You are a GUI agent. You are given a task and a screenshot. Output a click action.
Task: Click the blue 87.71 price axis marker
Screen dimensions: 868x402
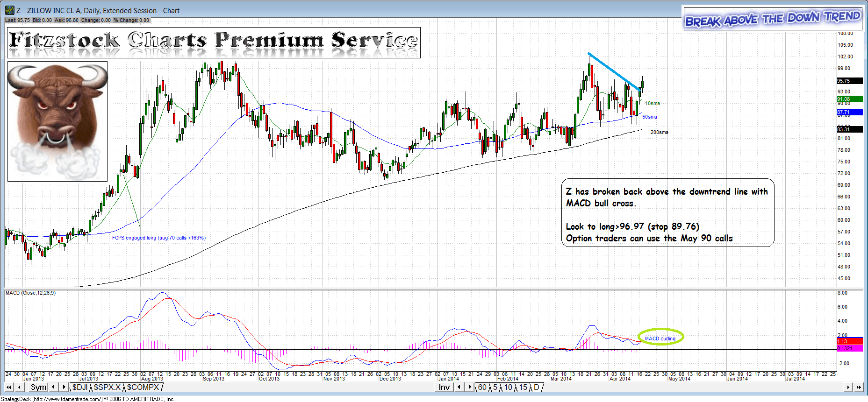(849, 112)
